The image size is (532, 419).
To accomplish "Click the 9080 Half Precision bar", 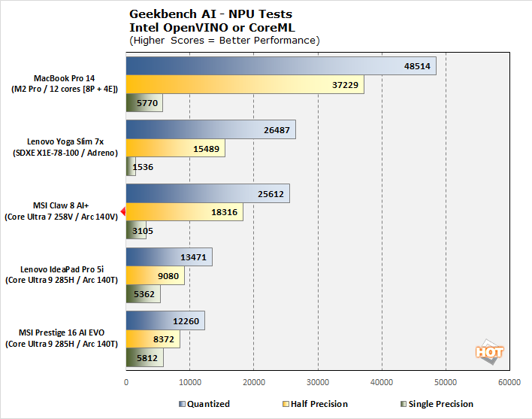I will (155, 276).
